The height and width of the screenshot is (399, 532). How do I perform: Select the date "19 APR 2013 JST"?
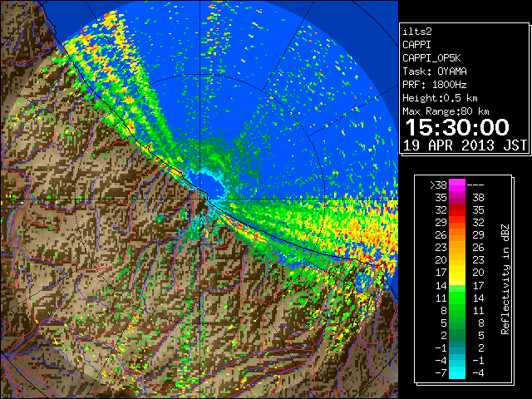[x=465, y=145]
